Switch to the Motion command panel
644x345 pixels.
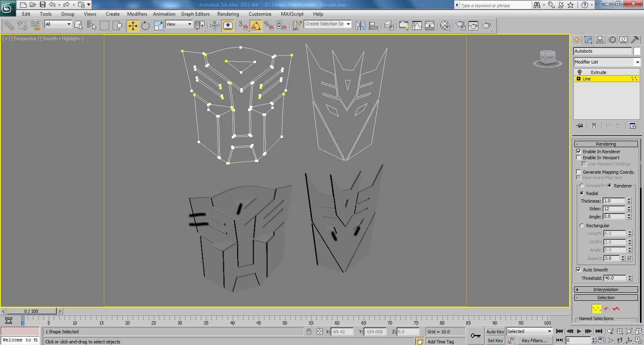point(612,40)
